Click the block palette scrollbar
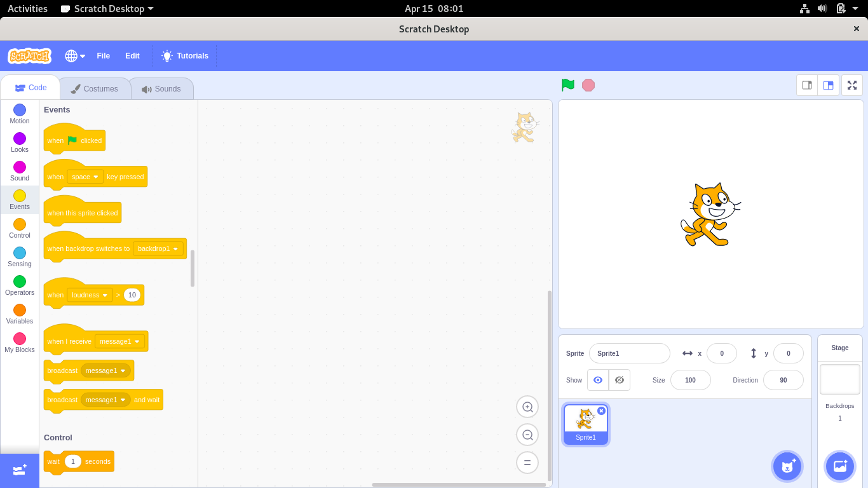The width and height of the screenshot is (868, 488). tap(193, 268)
